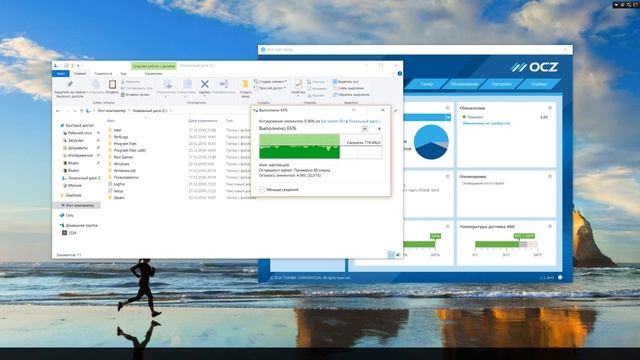This screenshot has height=360, width=640.
Task: Click Paste shortcut command in ribbon
Action: click(135, 95)
